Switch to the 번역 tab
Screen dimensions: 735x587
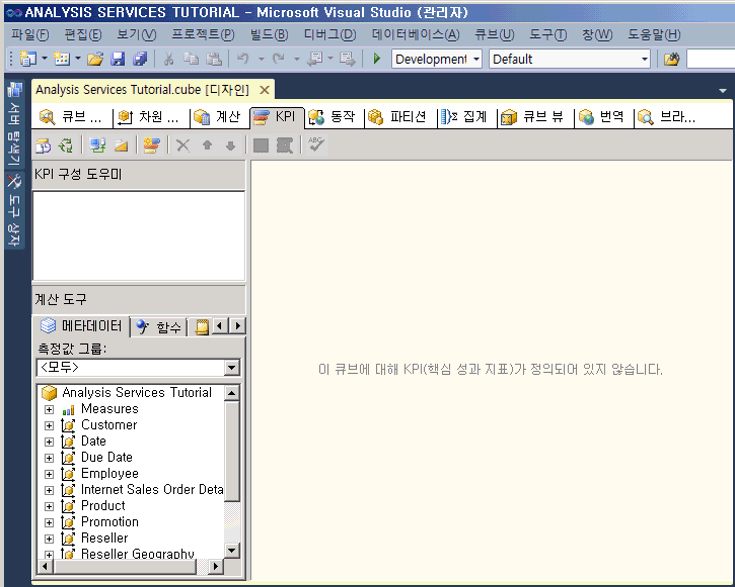[602, 117]
